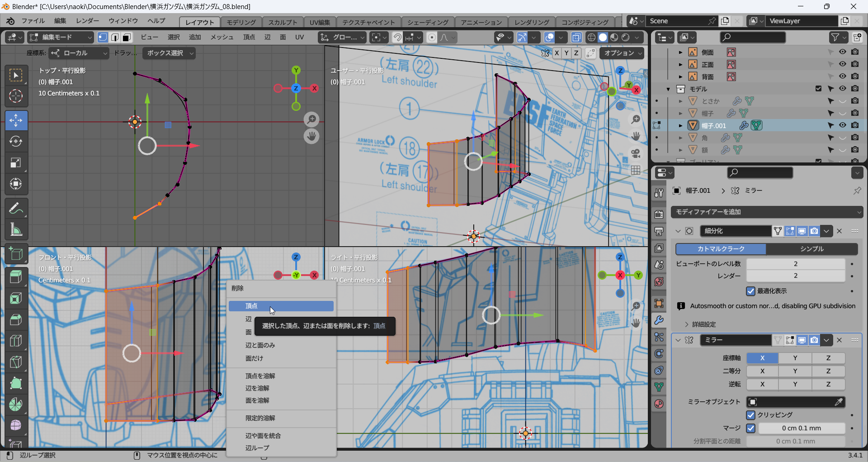Select the Rotate tool in the left toolbar
Viewport: 868px width, 462px height.
[x=16, y=142]
